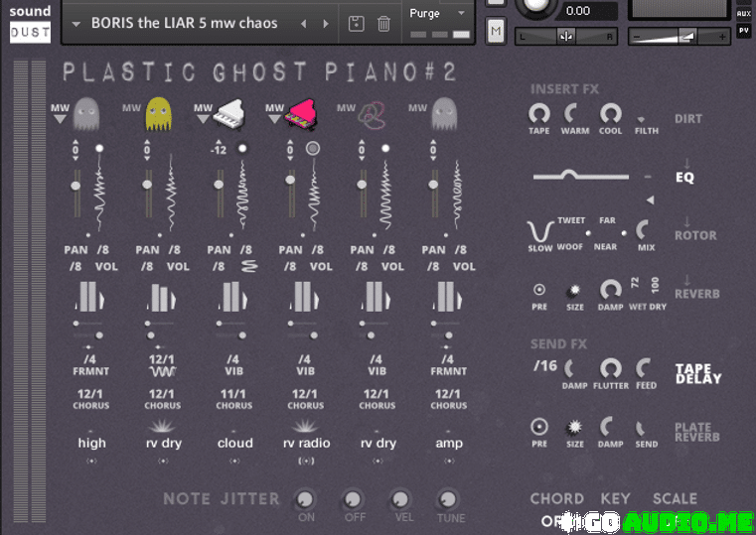This screenshot has width=756, height=535.
Task: Open the preset name dropdown arrow
Action: (x=76, y=24)
